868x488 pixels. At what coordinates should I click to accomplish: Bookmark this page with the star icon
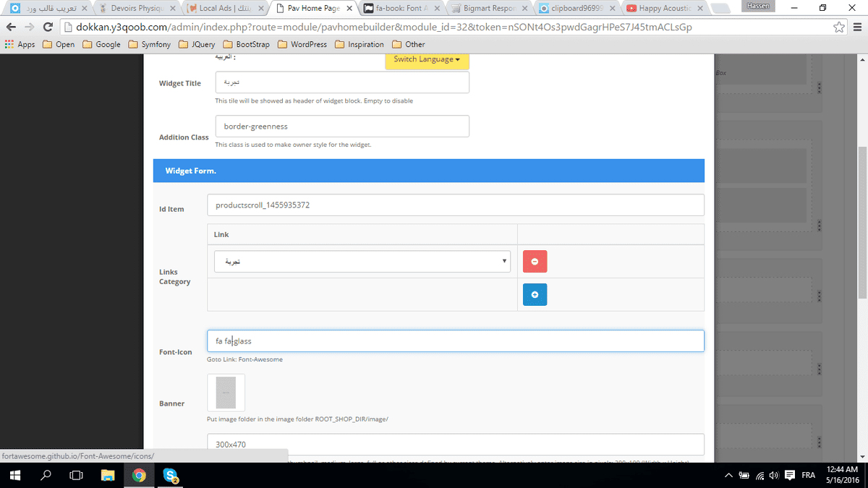(x=839, y=27)
